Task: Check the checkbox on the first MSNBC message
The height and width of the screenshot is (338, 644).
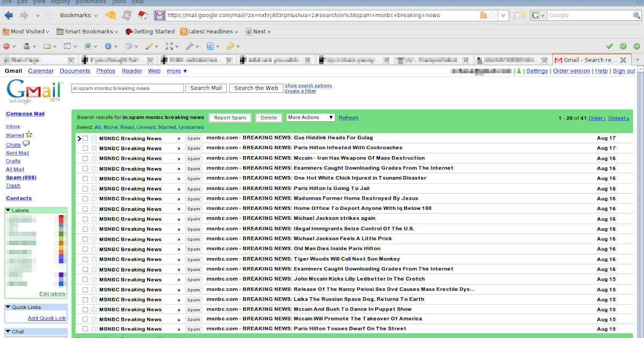Action: click(x=84, y=138)
